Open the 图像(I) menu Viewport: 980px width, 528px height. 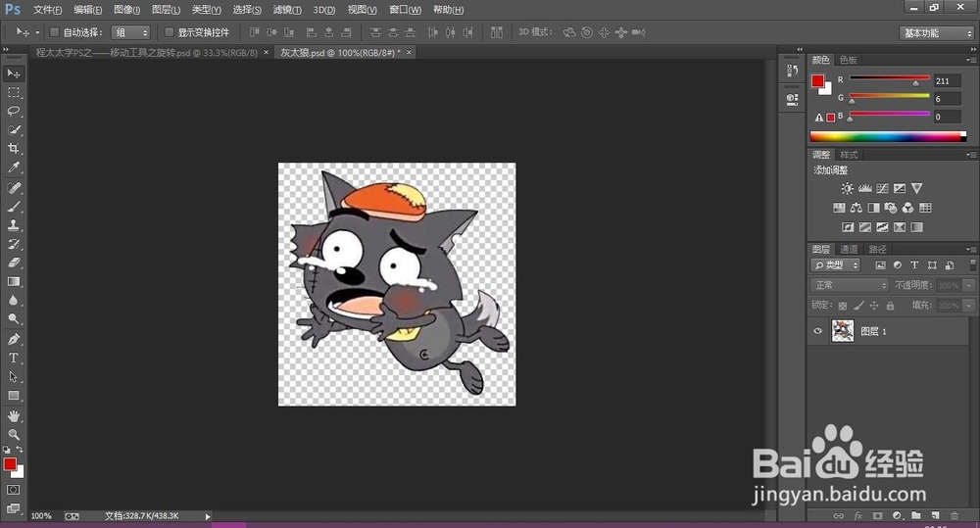click(x=126, y=10)
